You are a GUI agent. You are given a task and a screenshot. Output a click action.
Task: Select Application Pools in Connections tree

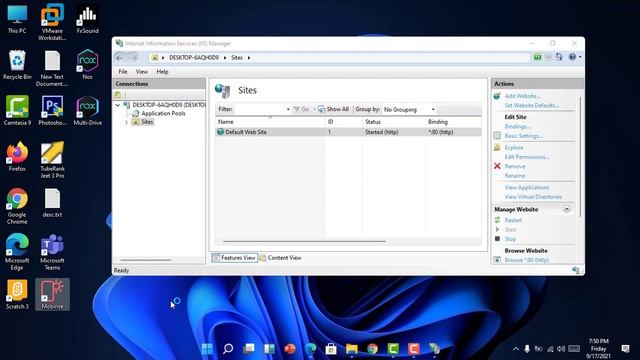(x=163, y=113)
